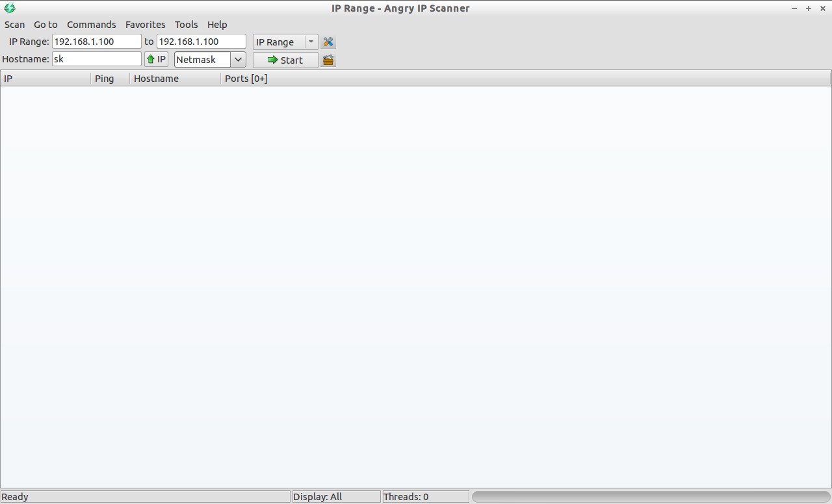The height and width of the screenshot is (504, 832).
Task: Start the scan
Action: click(285, 60)
